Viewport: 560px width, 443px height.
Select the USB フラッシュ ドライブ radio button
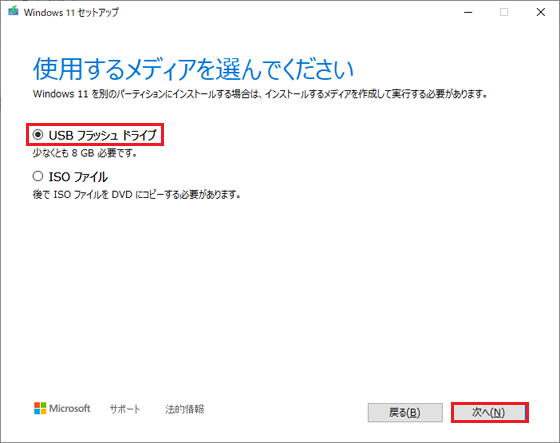click(38, 135)
